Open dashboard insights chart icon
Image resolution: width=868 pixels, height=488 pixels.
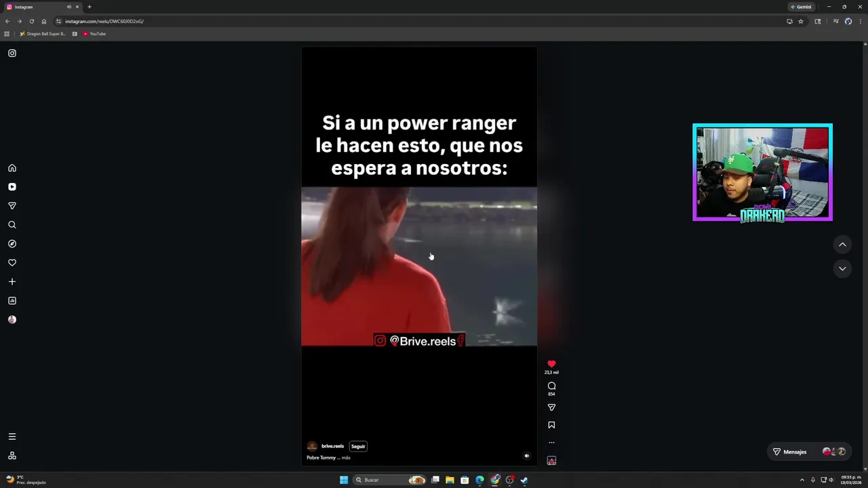pyautogui.click(x=12, y=301)
